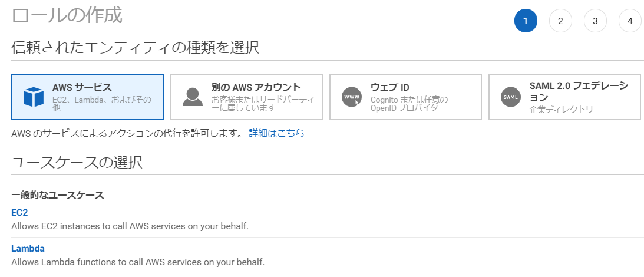Select the AWS サービス card title
644x277 pixels.
(x=82, y=87)
